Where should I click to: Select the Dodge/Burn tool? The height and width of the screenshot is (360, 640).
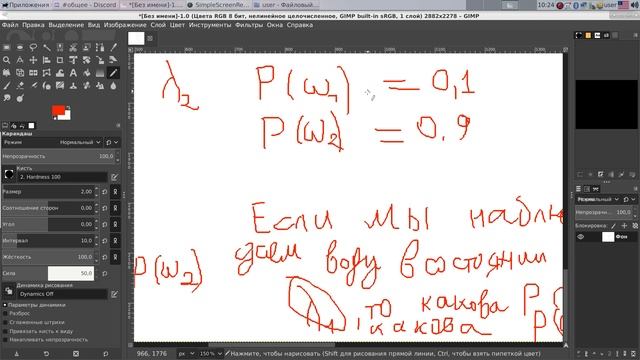click(x=20, y=98)
